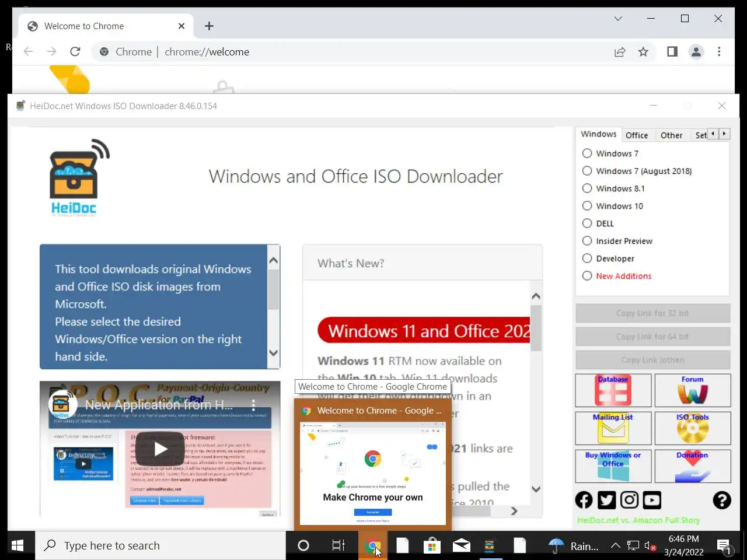Select the Windows 7 radio button

pyautogui.click(x=587, y=153)
